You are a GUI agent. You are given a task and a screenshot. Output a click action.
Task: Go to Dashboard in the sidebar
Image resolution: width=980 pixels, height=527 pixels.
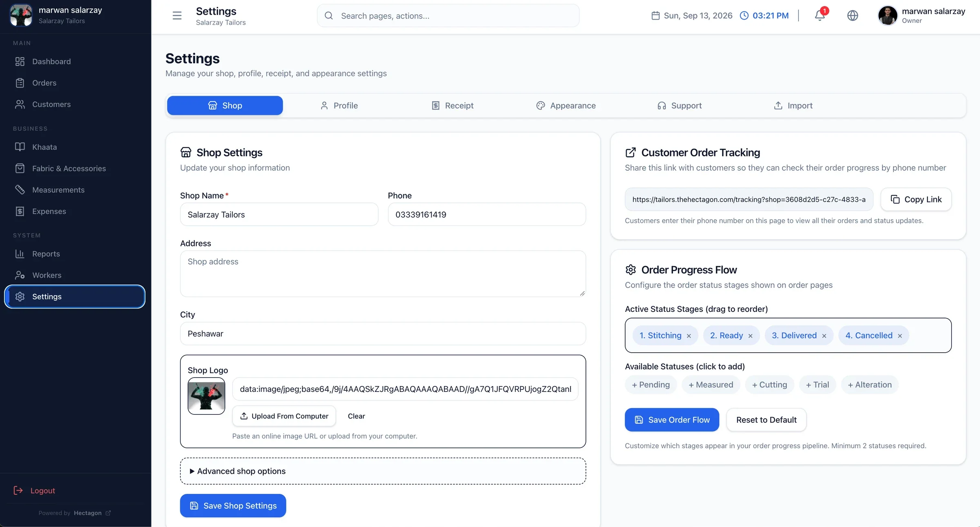pos(75,62)
